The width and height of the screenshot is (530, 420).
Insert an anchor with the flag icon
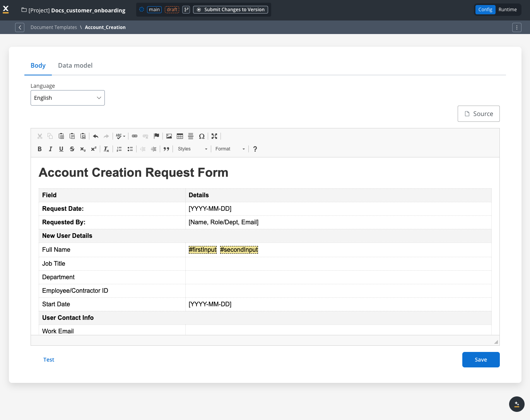[156, 136]
